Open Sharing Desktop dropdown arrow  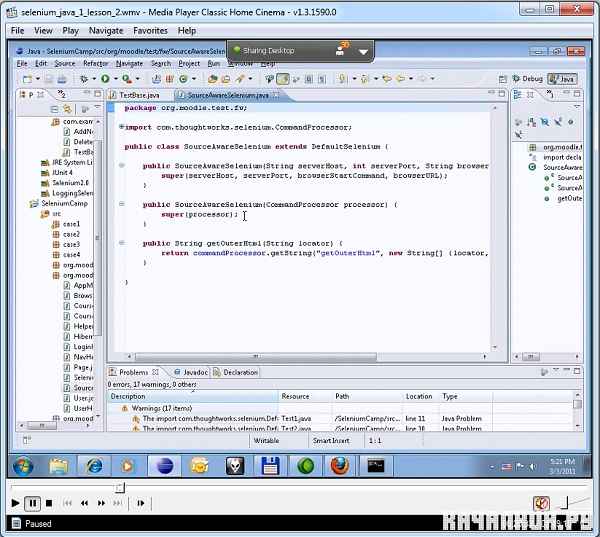[363, 52]
